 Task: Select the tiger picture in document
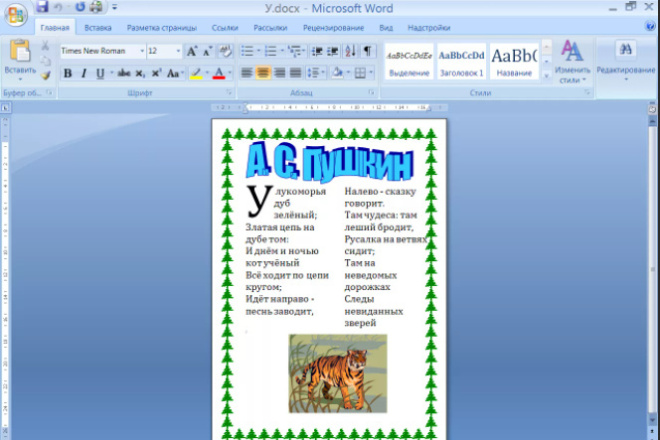coord(338,373)
